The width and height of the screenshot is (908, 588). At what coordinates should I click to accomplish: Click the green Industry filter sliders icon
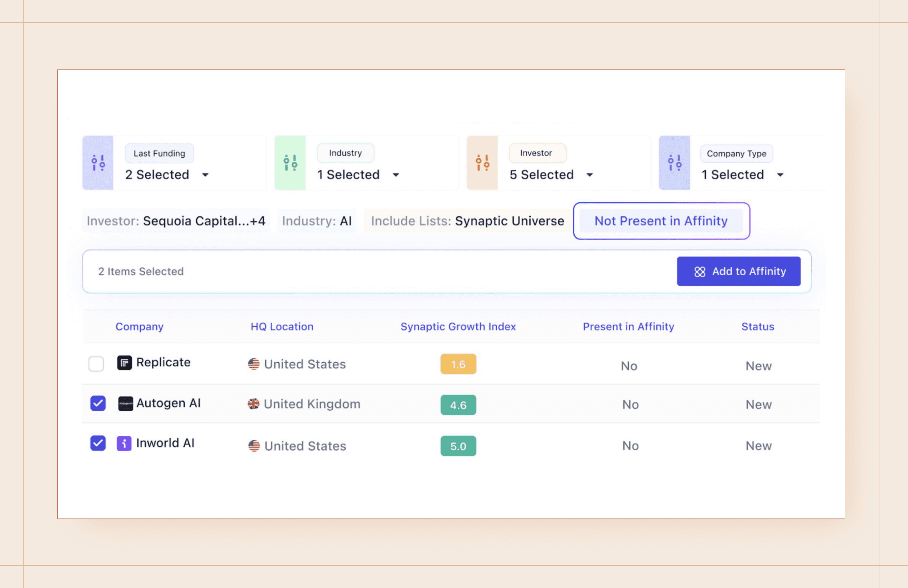tap(290, 163)
